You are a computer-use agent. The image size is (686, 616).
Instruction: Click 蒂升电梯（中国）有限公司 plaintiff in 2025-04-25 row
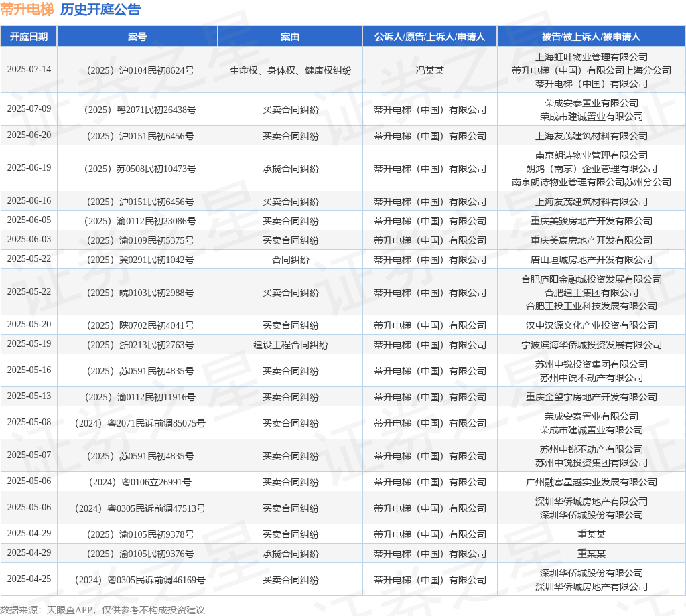click(430, 580)
